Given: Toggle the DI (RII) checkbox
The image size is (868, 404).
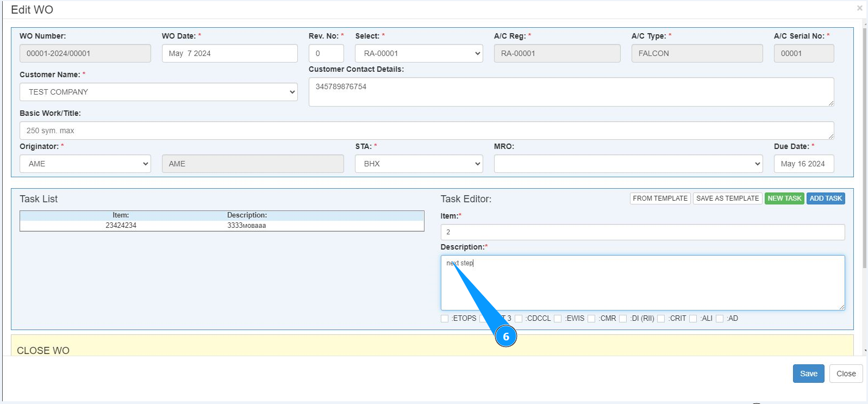Looking at the screenshot, I should 623,319.
